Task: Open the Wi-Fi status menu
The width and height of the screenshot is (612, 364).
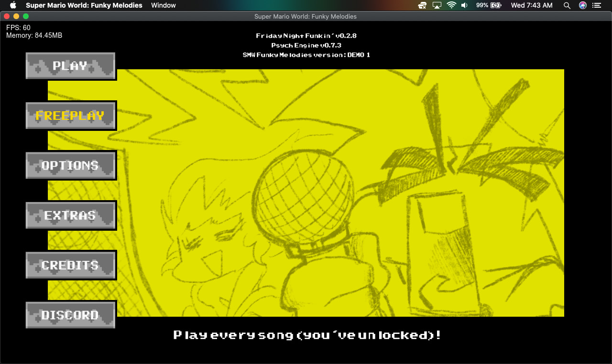Action: (x=451, y=5)
